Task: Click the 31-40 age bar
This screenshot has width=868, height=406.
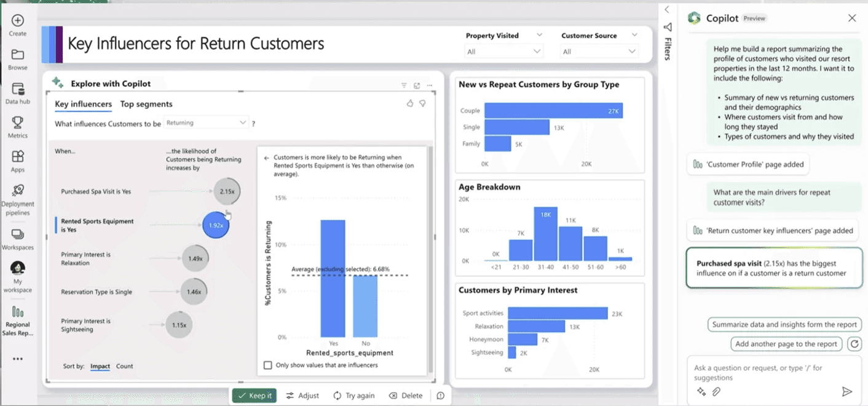Action: [x=545, y=234]
